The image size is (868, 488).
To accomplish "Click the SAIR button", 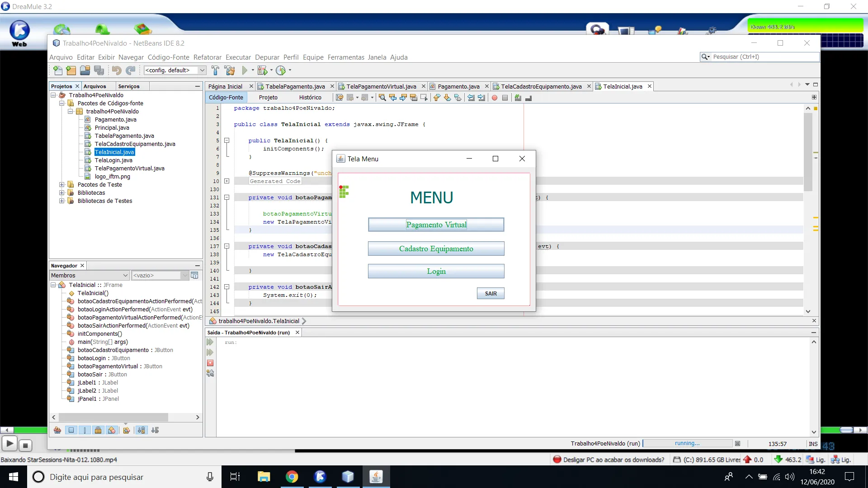I will coord(491,293).
